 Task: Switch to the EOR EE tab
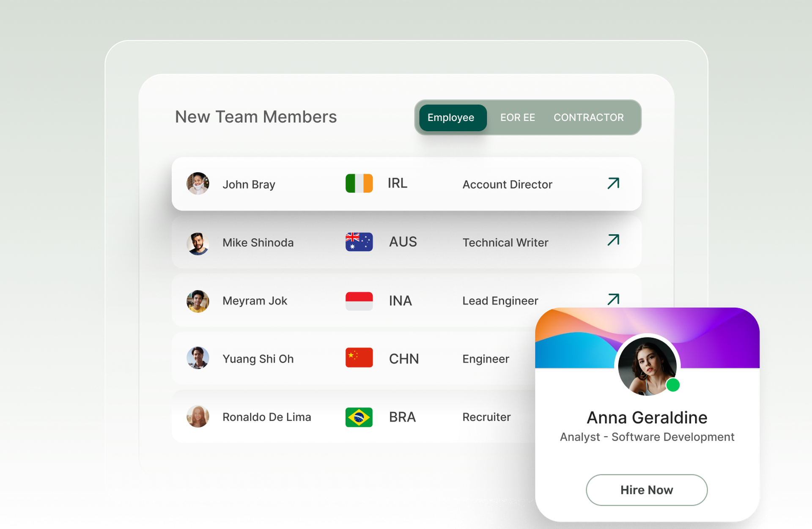point(517,118)
